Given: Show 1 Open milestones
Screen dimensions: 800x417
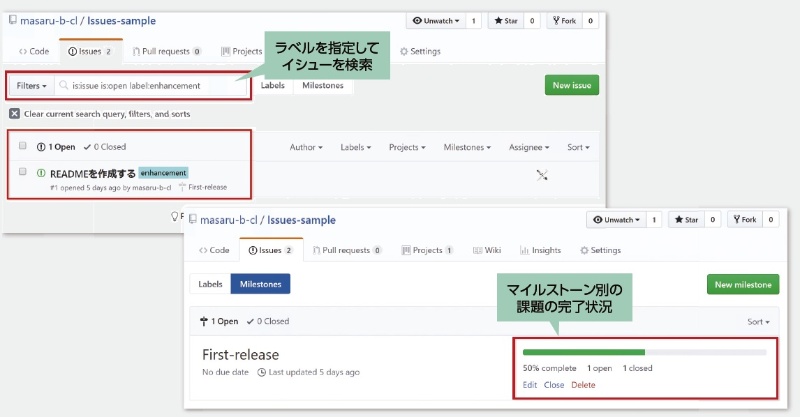Looking at the screenshot, I should coord(219,322).
